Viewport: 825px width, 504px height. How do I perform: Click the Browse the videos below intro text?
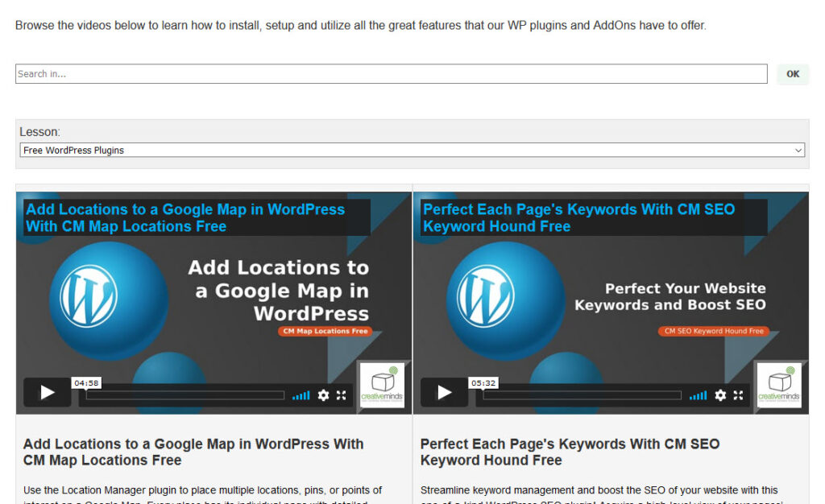(361, 25)
